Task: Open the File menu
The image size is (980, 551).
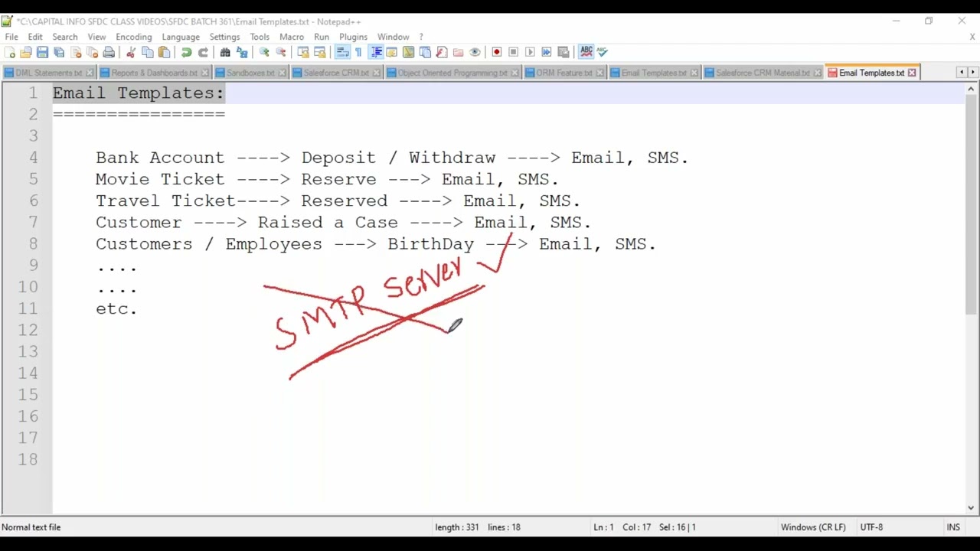Action: pyautogui.click(x=11, y=37)
